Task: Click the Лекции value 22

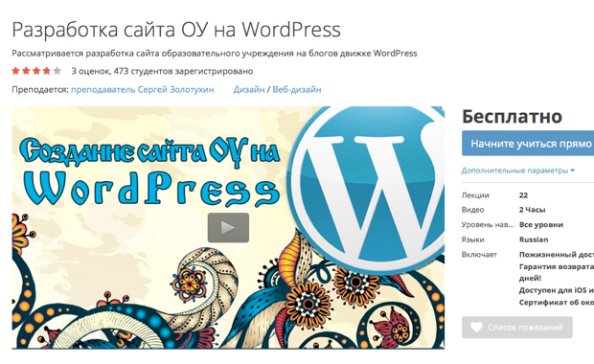Action: click(523, 195)
